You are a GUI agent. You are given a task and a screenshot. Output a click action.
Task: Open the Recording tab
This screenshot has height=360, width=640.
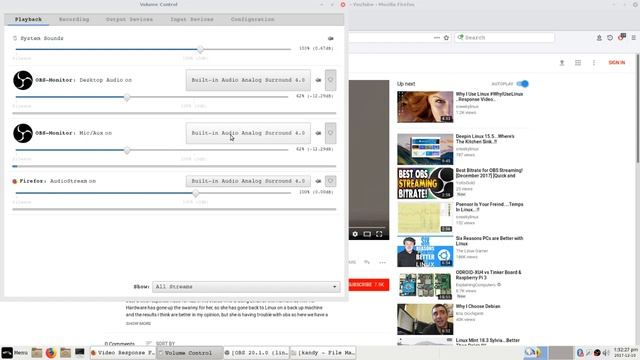[74, 19]
